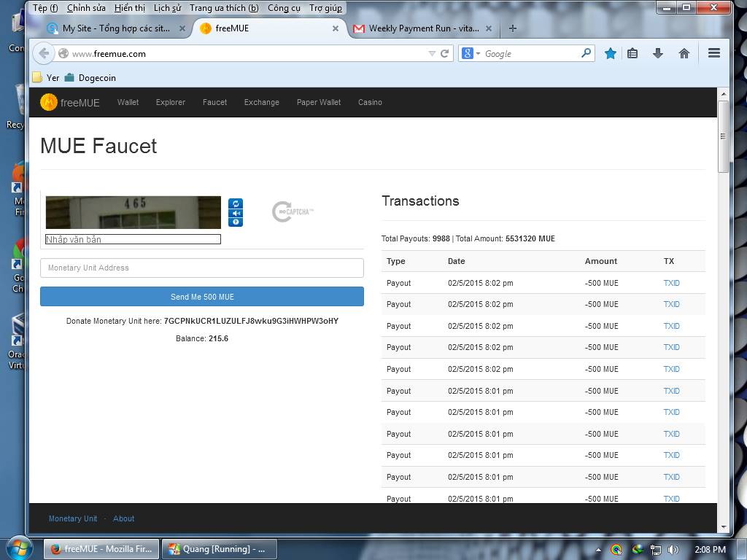Click Date column header
This screenshot has height=560, width=747.
[457, 261]
